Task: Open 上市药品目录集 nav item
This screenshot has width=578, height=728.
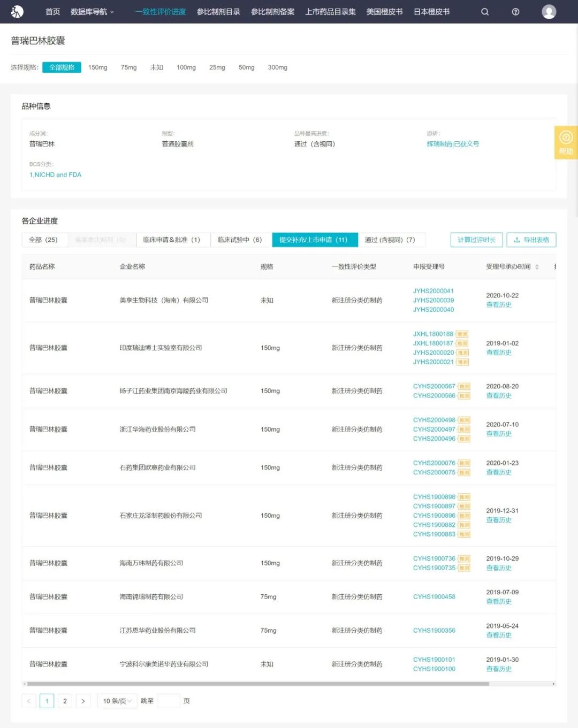Action: [330, 12]
